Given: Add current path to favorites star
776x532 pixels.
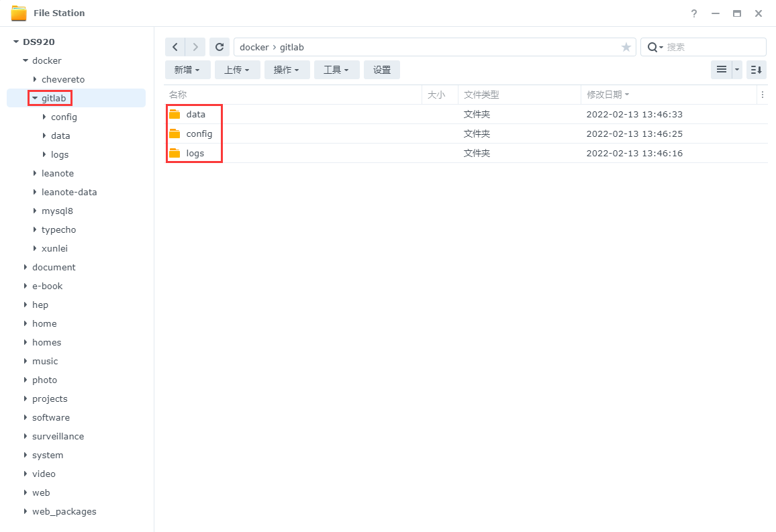Looking at the screenshot, I should coord(626,47).
